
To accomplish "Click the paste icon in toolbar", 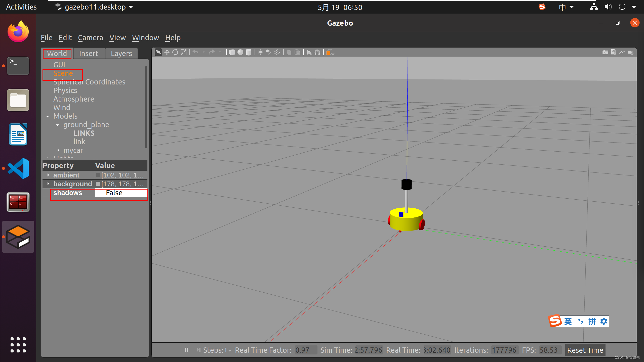I will coord(297,52).
